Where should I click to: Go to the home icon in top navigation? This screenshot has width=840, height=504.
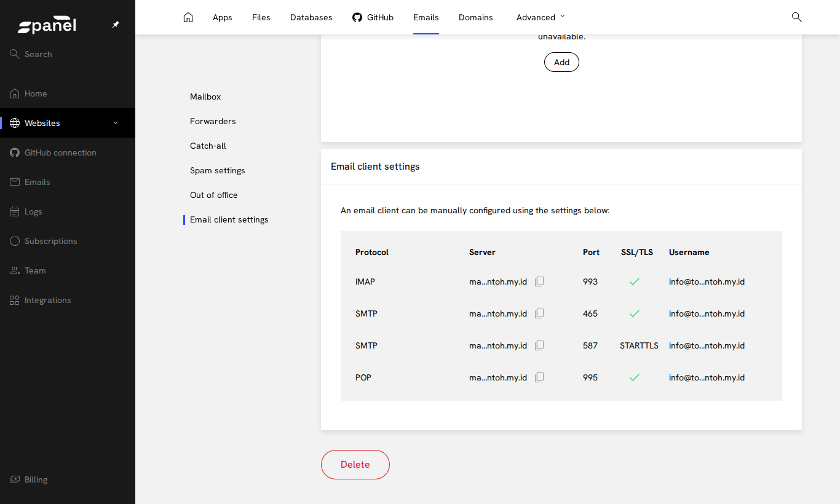188,17
